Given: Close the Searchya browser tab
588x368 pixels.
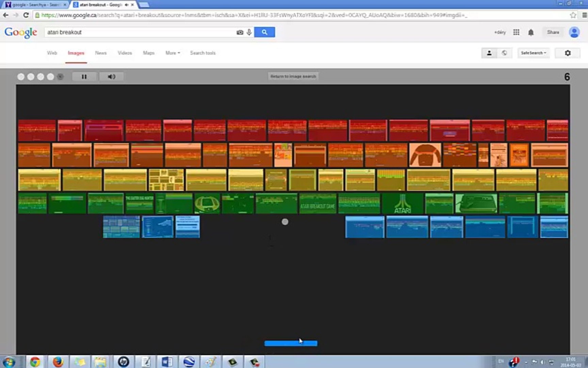Looking at the screenshot, I should tap(65, 5).
